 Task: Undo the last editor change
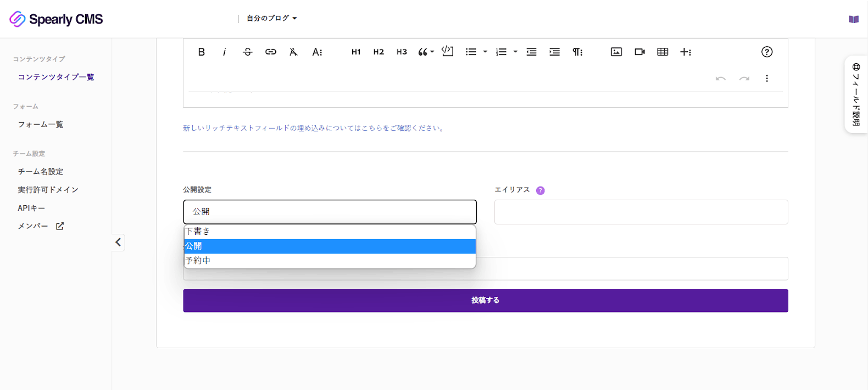click(721, 79)
